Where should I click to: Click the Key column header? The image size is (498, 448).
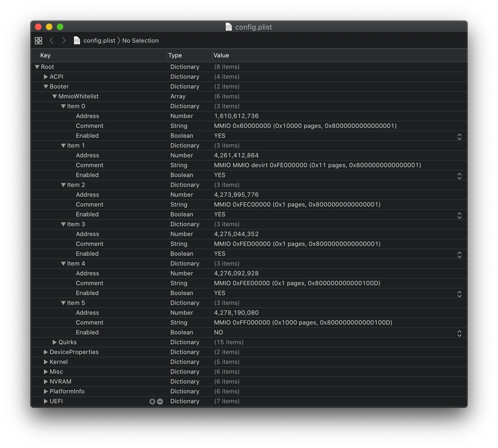(x=45, y=55)
